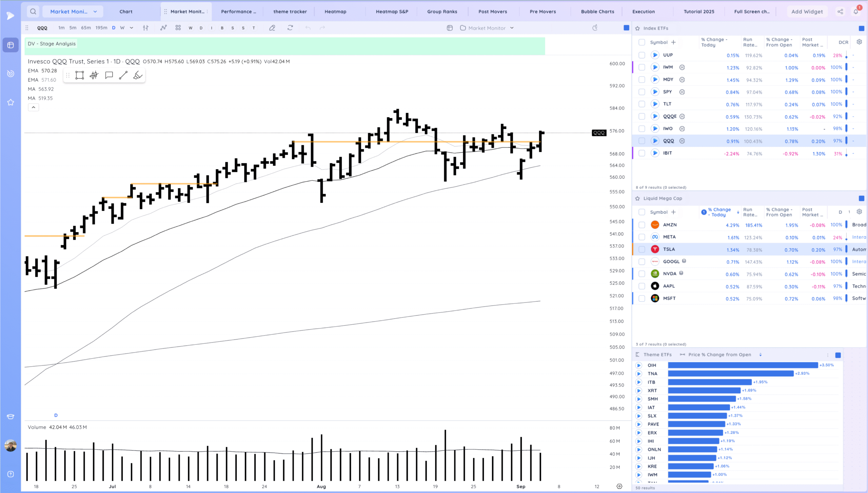Click the QQQ symbol in chart toolbar

(42, 28)
